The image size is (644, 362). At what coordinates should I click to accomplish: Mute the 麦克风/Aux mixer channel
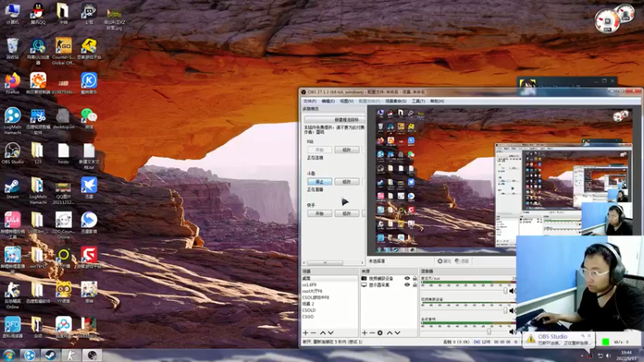pos(512,290)
